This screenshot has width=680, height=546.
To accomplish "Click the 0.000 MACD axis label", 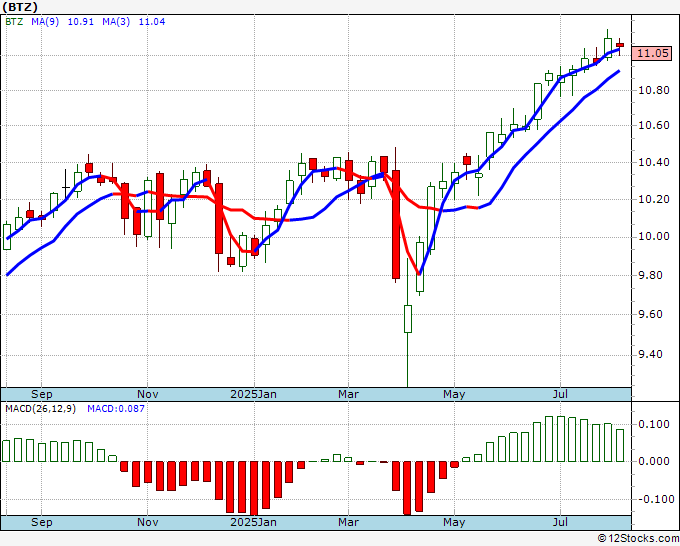I will click(x=654, y=461).
